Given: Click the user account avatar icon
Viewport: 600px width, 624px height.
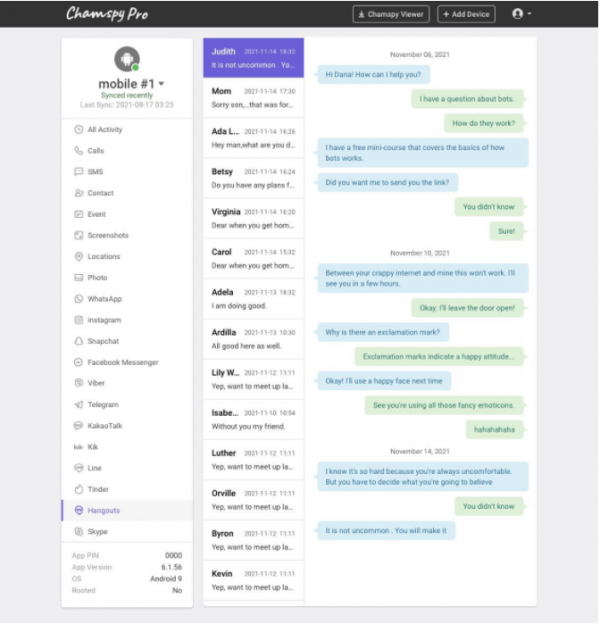Looking at the screenshot, I should [517, 14].
